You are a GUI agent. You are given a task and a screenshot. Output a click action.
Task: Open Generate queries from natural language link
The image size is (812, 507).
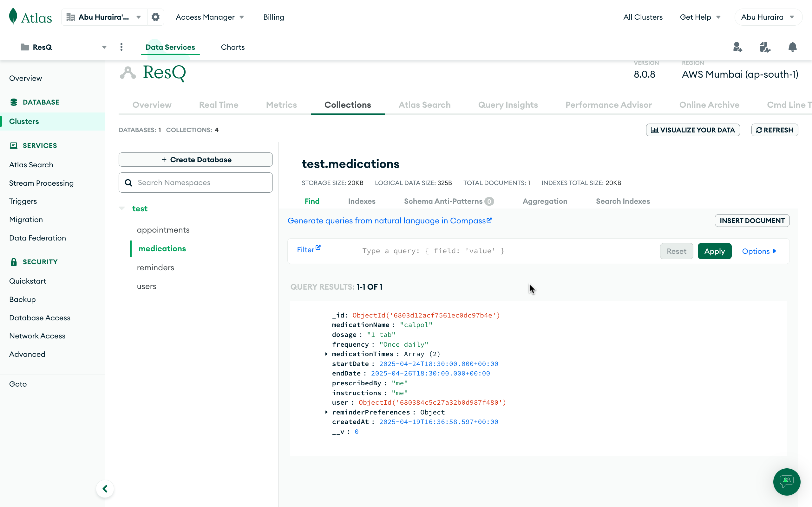[x=389, y=221]
